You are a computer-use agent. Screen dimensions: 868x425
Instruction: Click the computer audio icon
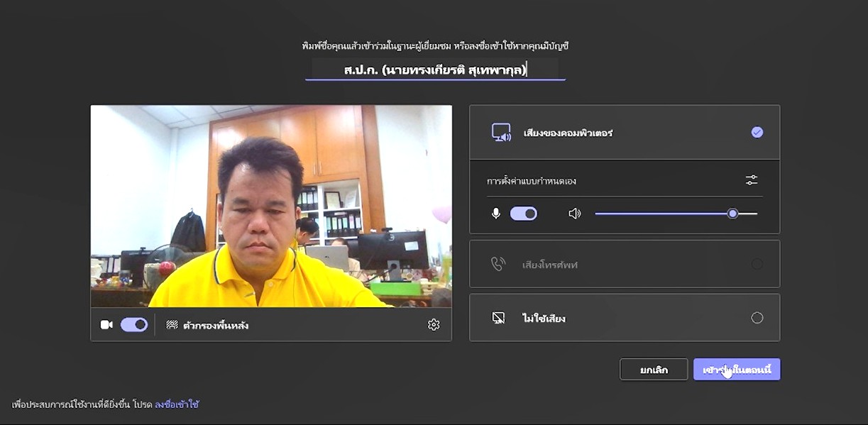tap(501, 133)
